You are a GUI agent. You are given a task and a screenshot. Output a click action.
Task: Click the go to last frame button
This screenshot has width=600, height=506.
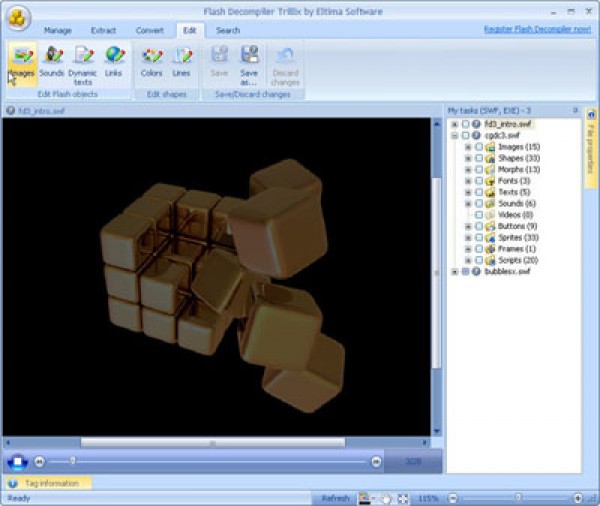pos(376,462)
